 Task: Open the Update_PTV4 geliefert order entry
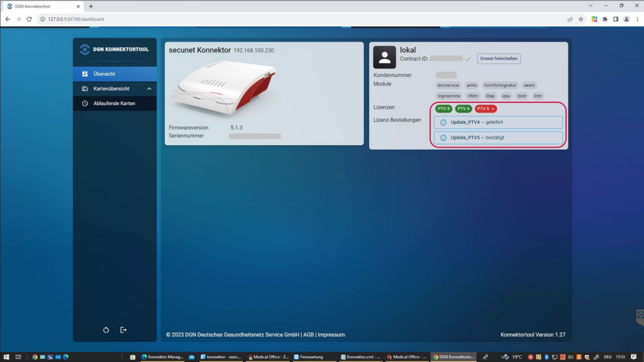[498, 123]
